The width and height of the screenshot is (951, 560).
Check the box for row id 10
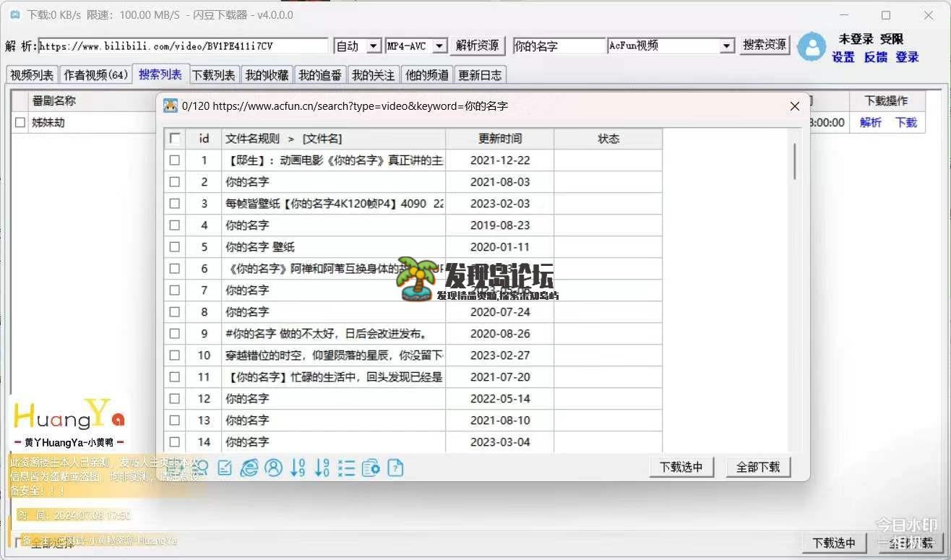(175, 356)
